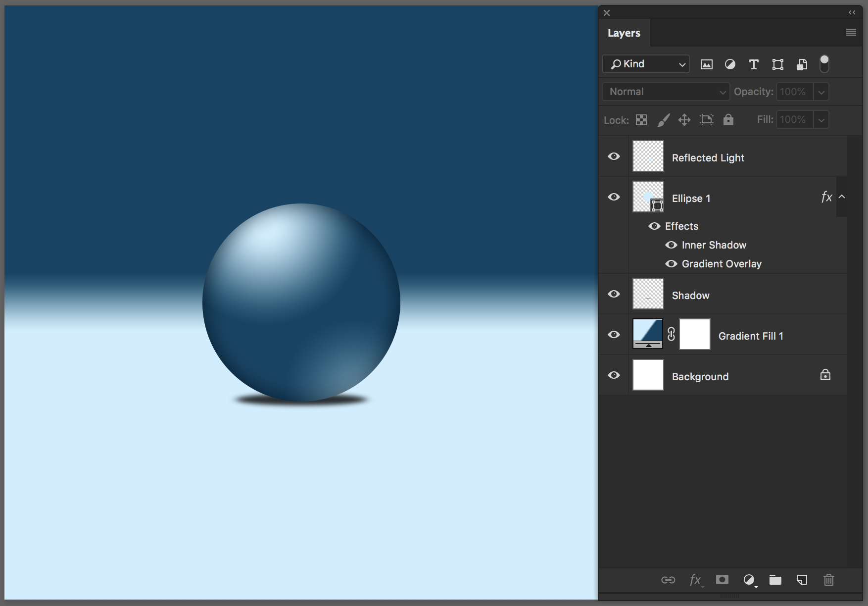Create a new layer group folder

click(775, 580)
